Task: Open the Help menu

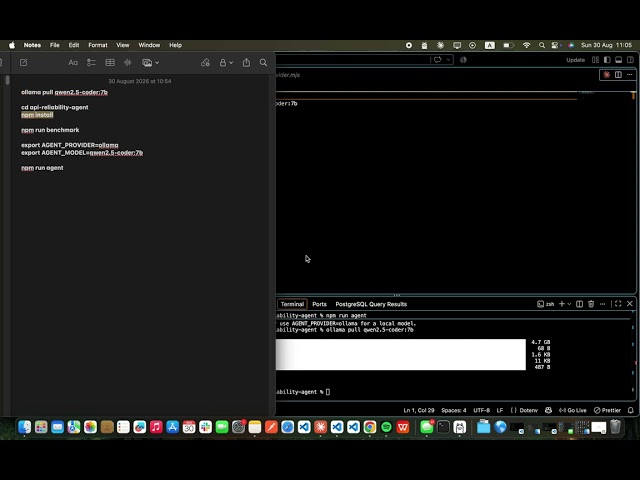Action: tap(176, 45)
